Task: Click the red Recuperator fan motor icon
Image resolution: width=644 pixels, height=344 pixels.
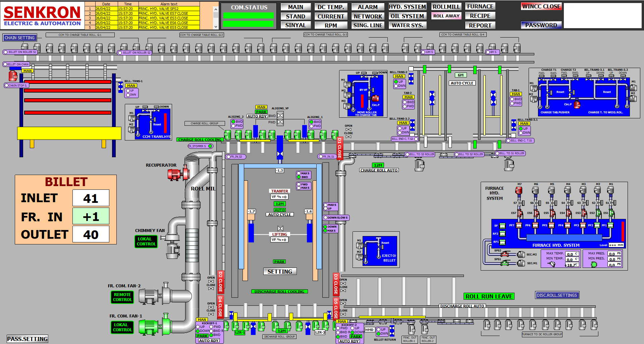Action: [175, 174]
